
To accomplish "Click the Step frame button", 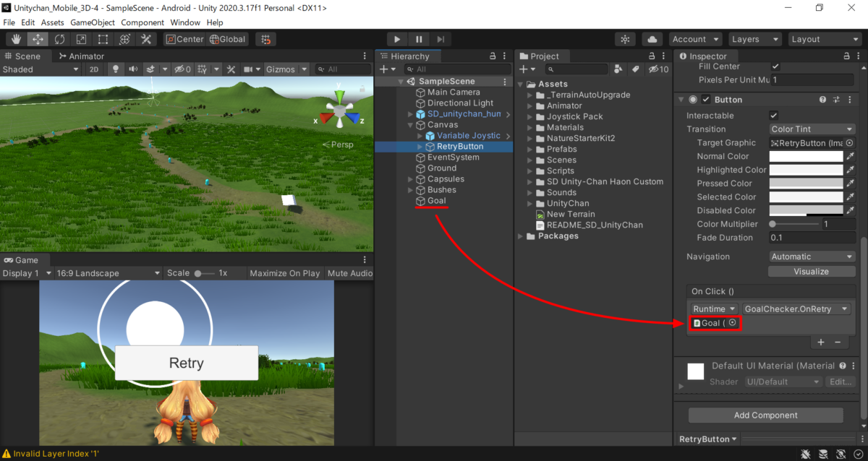I will pyautogui.click(x=441, y=39).
